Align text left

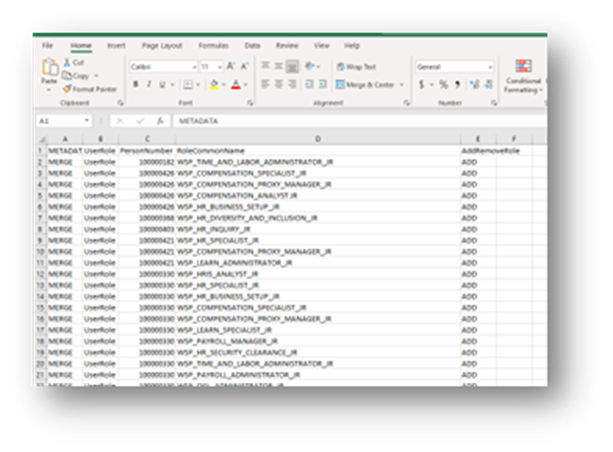[x=265, y=84]
